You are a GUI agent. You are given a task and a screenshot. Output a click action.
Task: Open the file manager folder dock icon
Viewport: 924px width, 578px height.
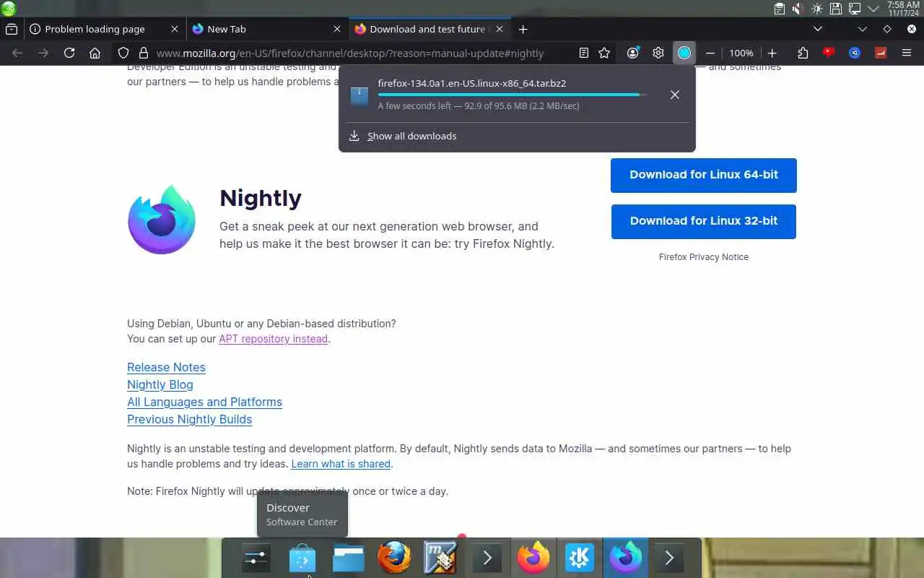[x=349, y=558]
